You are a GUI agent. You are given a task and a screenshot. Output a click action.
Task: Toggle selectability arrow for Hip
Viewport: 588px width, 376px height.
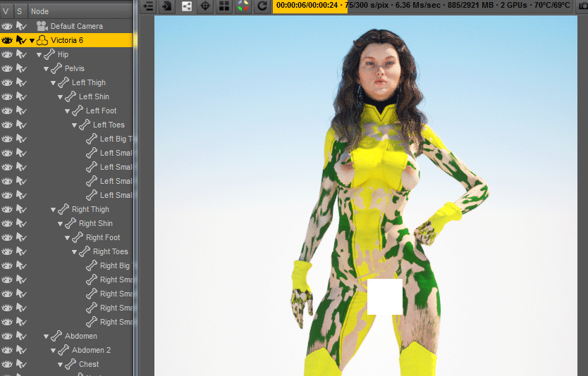pos(21,54)
